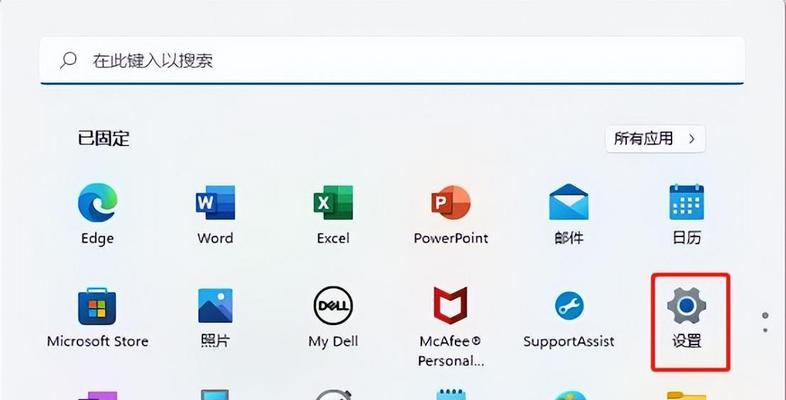Open 设置 settings gear
Image resolution: width=786 pixels, height=400 pixels.
tap(686, 317)
